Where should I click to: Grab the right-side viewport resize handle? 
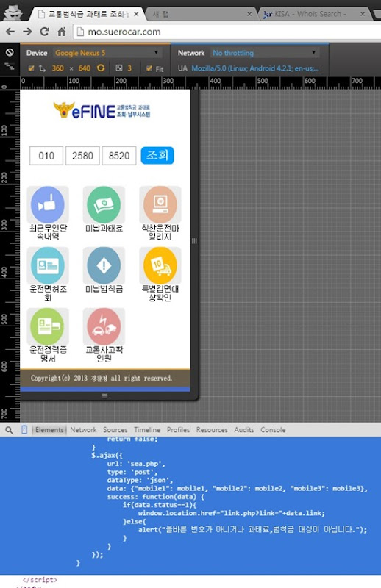tap(194, 241)
